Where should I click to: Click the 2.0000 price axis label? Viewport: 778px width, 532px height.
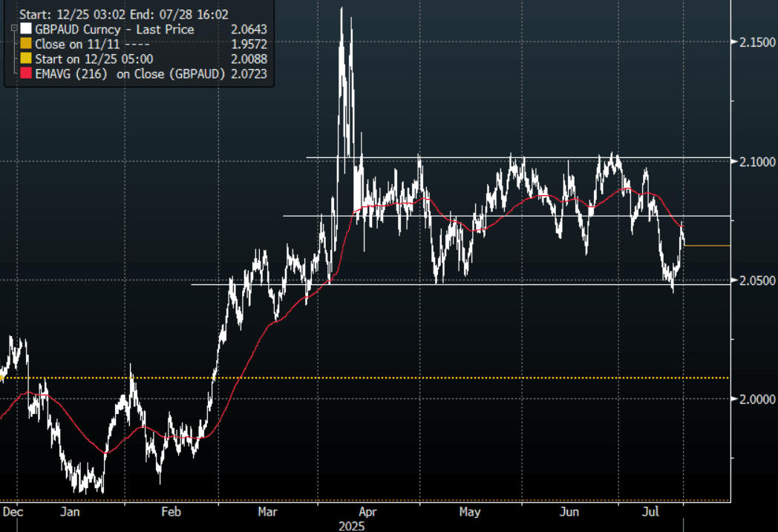click(757, 399)
